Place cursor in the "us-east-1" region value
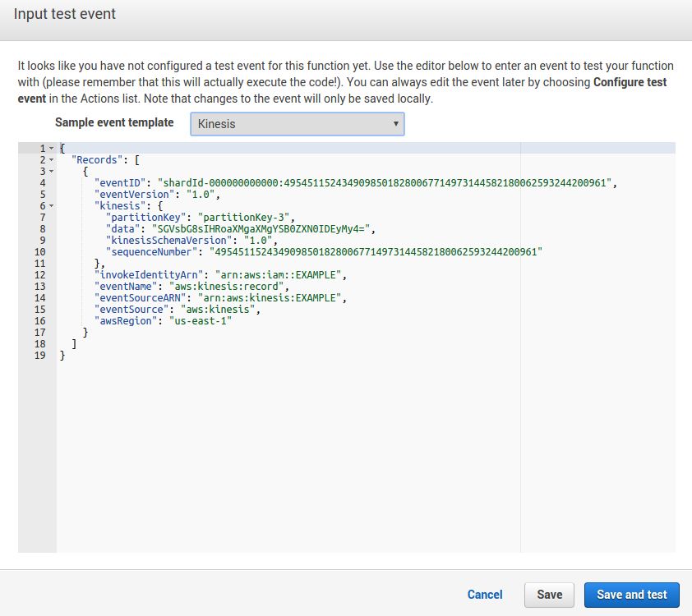Image resolution: width=692 pixels, height=616 pixels. (x=202, y=320)
